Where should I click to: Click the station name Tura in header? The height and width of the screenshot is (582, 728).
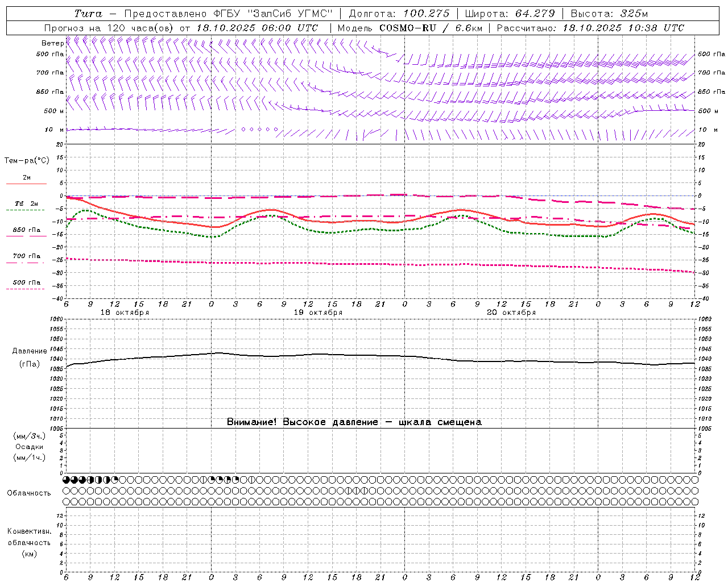point(88,14)
